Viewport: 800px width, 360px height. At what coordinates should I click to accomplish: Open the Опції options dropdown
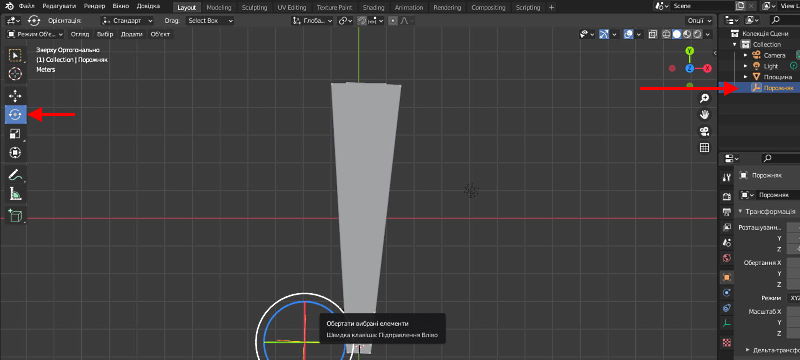coord(698,20)
